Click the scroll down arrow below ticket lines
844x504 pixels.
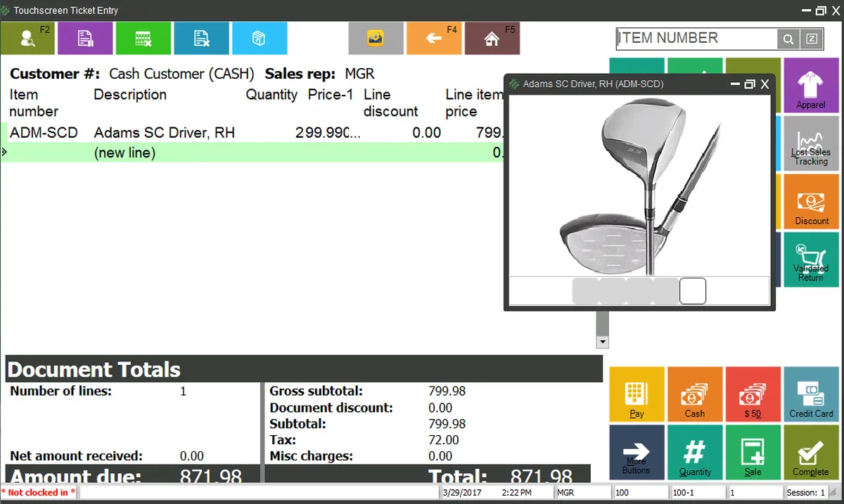602,342
